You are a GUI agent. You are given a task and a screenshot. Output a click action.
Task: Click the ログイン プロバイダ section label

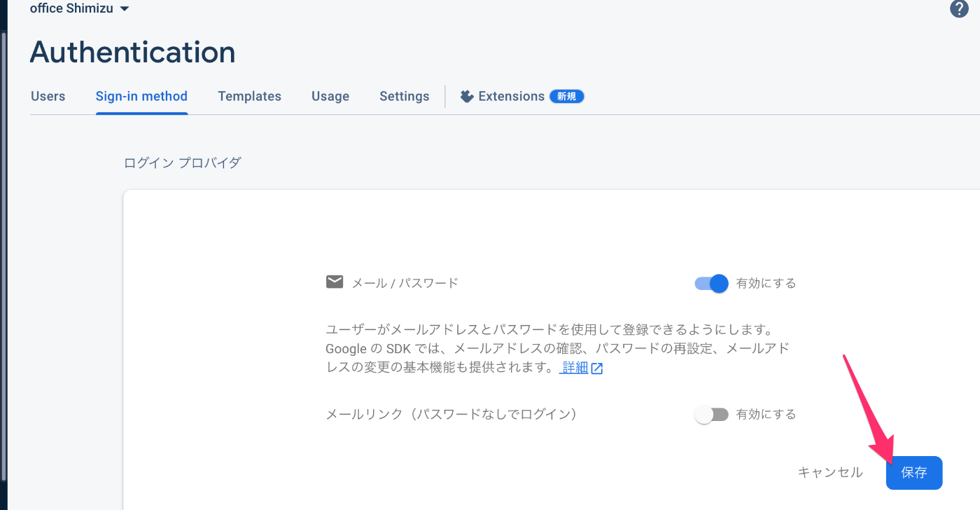click(x=183, y=163)
